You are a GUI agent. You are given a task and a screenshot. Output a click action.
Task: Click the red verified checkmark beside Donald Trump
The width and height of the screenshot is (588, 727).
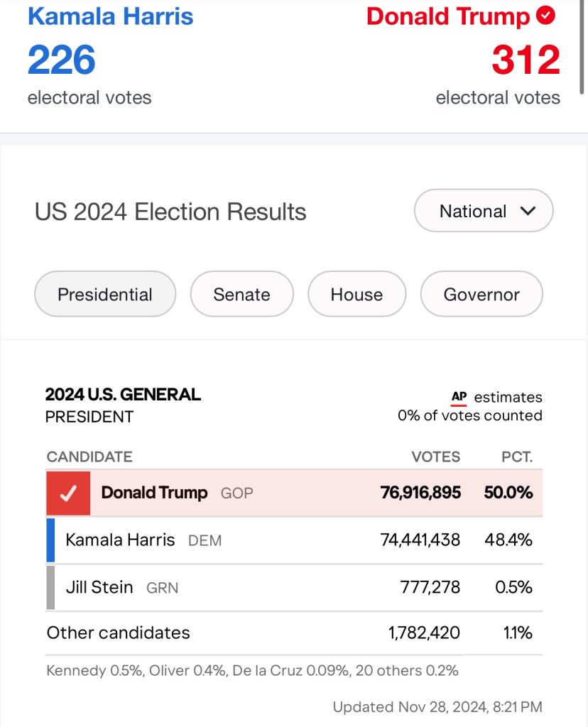tap(545, 16)
